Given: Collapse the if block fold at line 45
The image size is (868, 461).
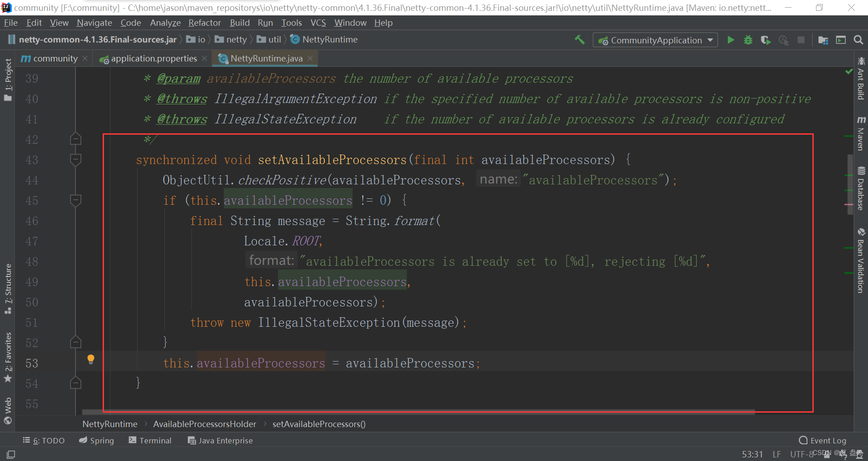Looking at the screenshot, I should pyautogui.click(x=75, y=200).
